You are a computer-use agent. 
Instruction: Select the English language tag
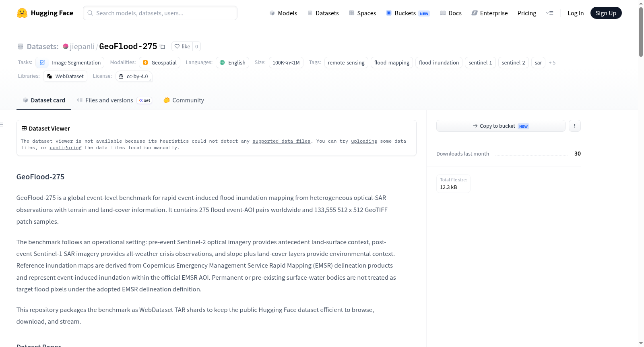[232, 62]
